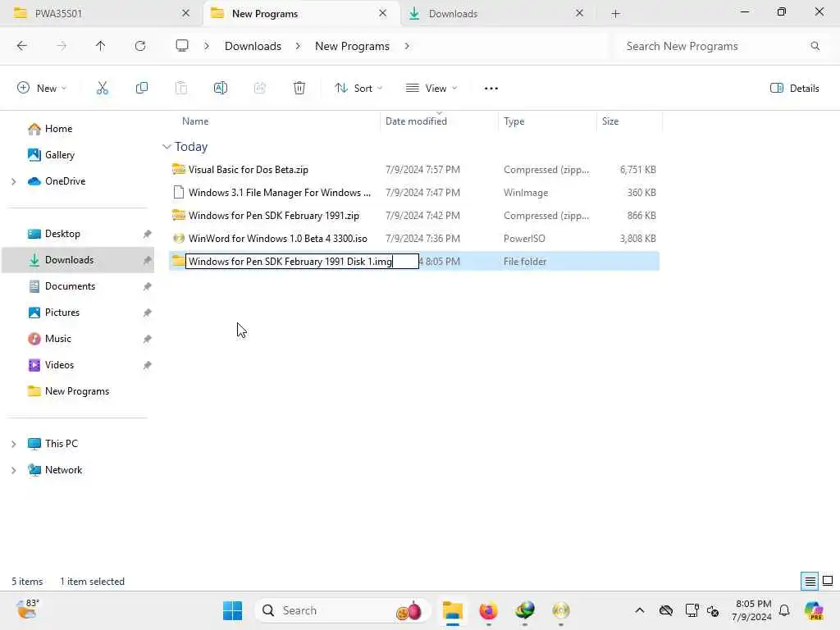This screenshot has height=630, width=840.
Task: Expand the Network tree node
Action: point(13,470)
